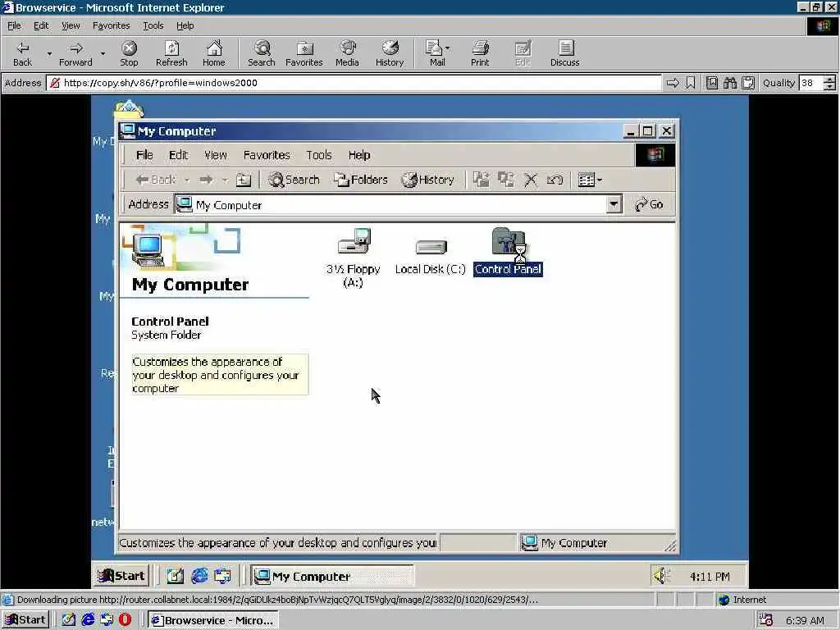Click the outer taskbar clock showing 6:39 AM
Screen dimensions: 840x630
[806, 620]
